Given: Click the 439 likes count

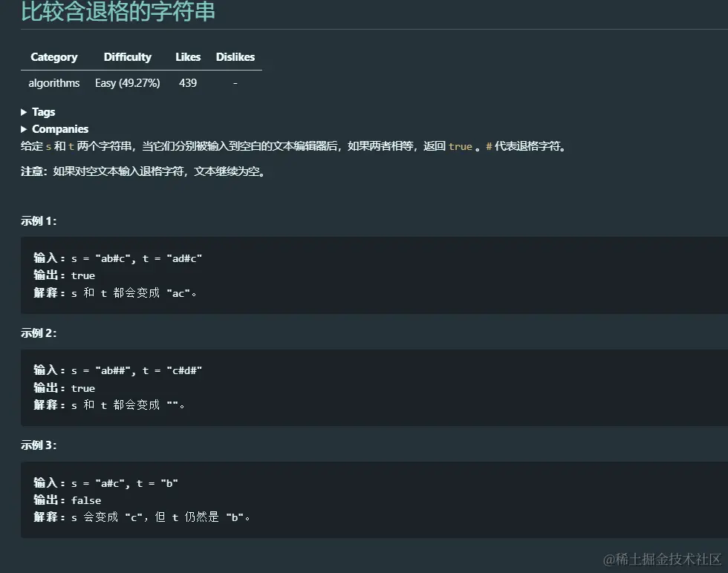Looking at the screenshot, I should click(x=187, y=83).
